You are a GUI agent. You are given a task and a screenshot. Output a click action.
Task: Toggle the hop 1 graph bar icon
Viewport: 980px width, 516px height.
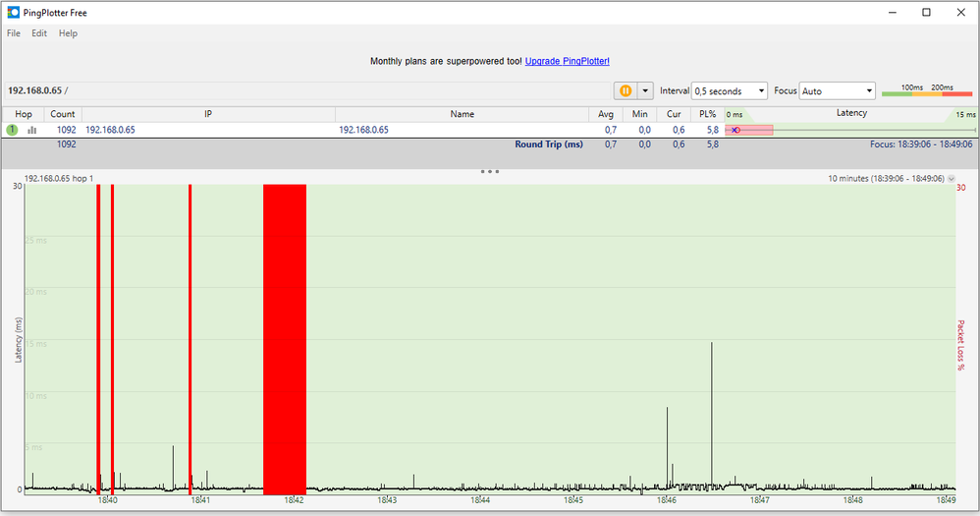click(31, 130)
